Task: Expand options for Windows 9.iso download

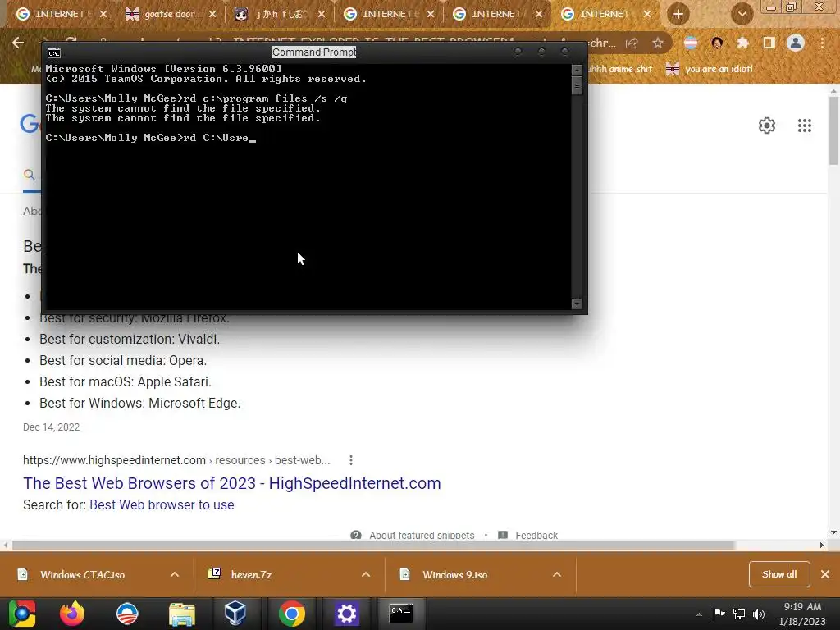Action: click(x=557, y=574)
